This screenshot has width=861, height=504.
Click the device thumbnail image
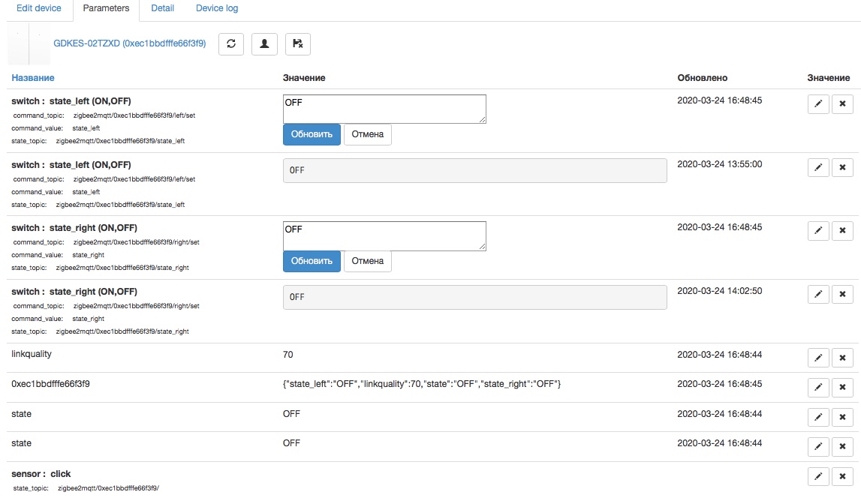29,45
